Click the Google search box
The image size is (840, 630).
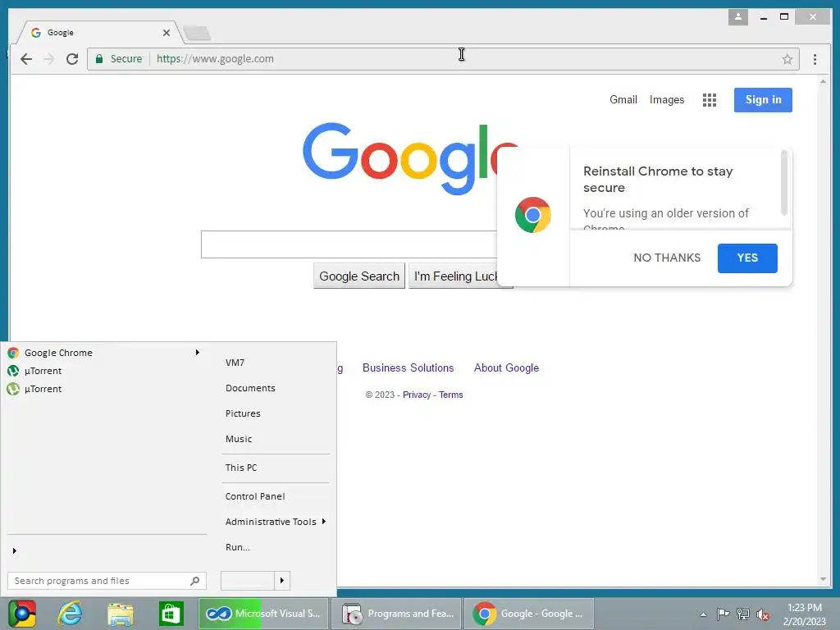349,244
